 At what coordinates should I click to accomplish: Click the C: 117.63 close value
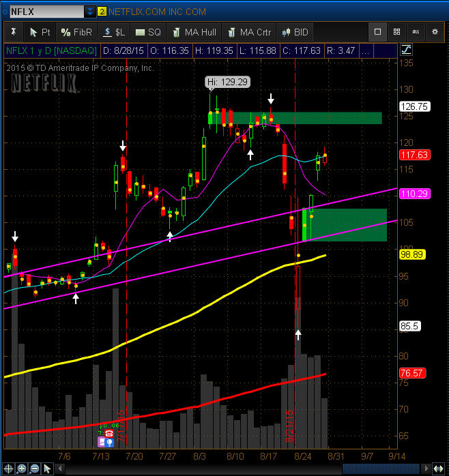point(302,50)
